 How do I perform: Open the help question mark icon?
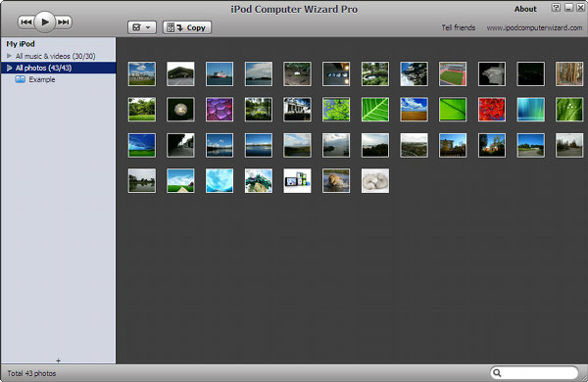point(556,8)
